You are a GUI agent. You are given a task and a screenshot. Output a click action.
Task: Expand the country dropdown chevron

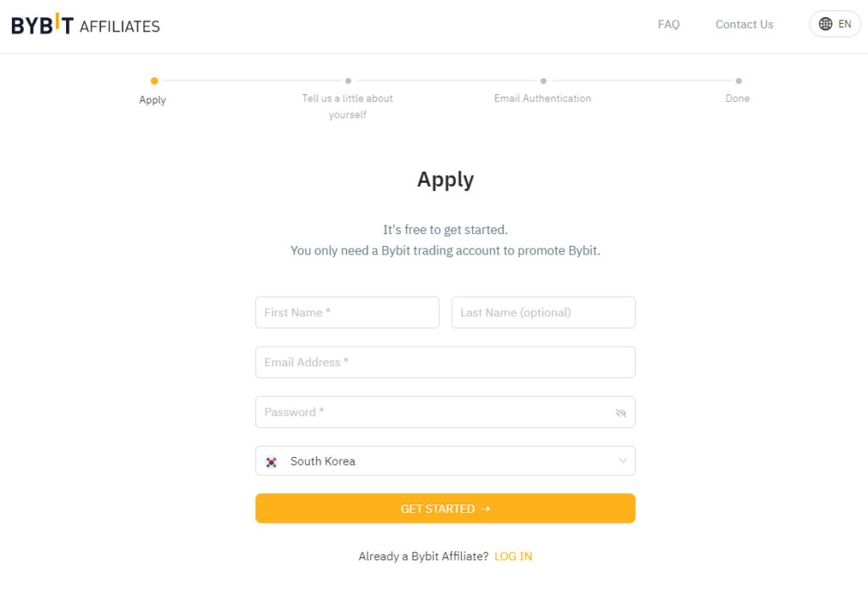coord(623,460)
